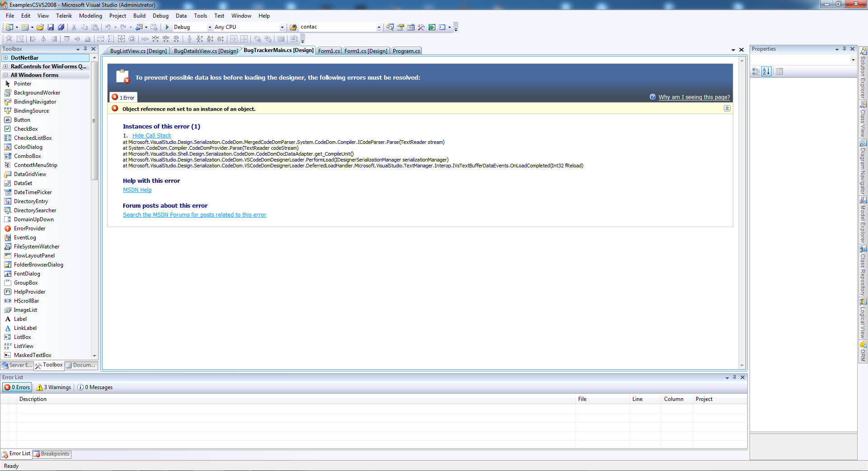Expand the DotNetBar toolbox group

click(6, 58)
